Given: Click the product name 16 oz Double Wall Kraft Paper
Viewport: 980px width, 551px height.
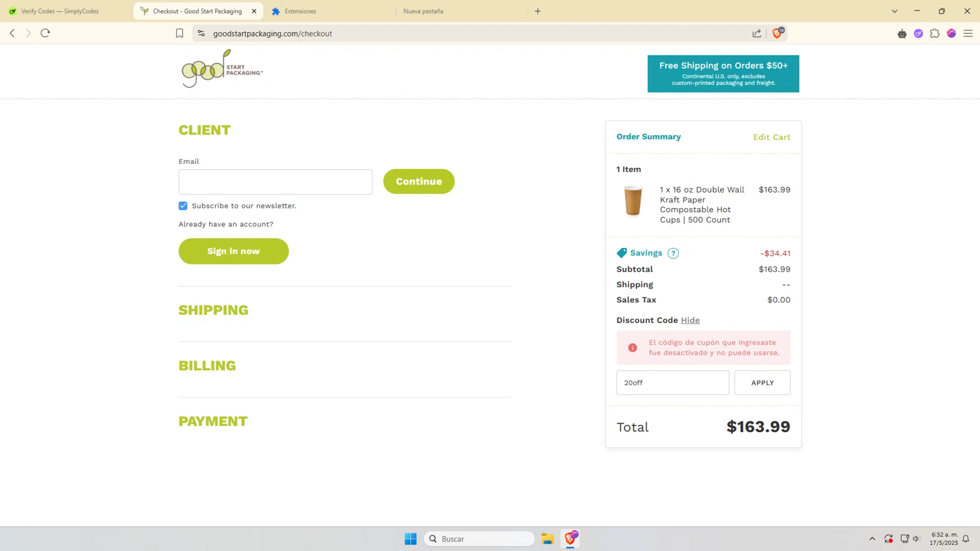Looking at the screenshot, I should coord(702,204).
